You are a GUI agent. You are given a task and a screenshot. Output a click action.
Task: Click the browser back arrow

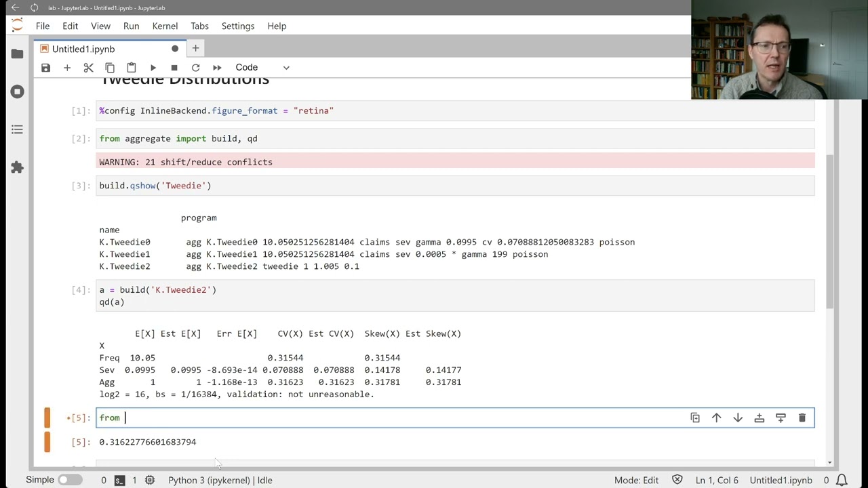(15, 7)
